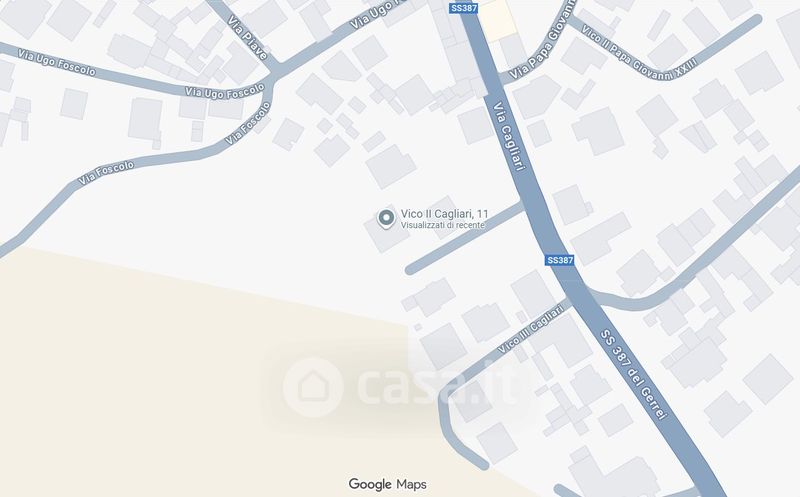This screenshot has height=497, width=800.
Task: Click the leftmost Via Ugo Foscolo label
Action: pyautogui.click(x=57, y=62)
